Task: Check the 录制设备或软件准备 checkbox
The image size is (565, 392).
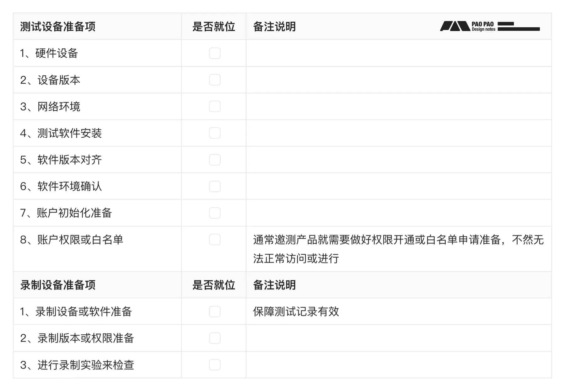Action: [215, 311]
